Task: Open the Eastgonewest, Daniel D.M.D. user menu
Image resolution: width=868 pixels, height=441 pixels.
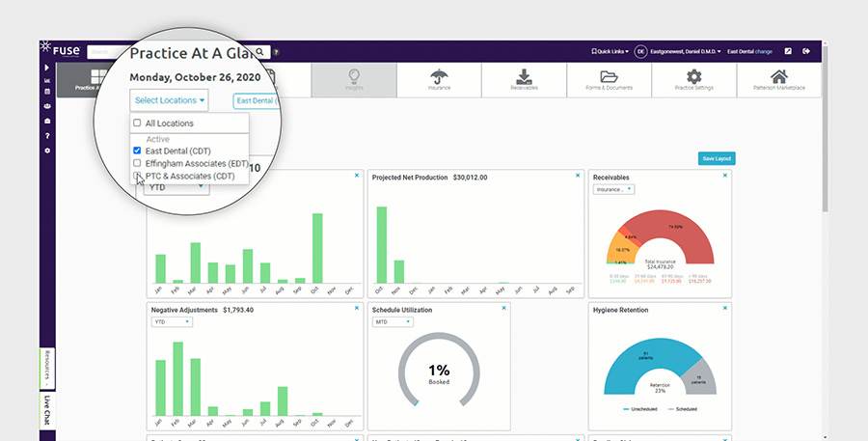Action: point(686,51)
